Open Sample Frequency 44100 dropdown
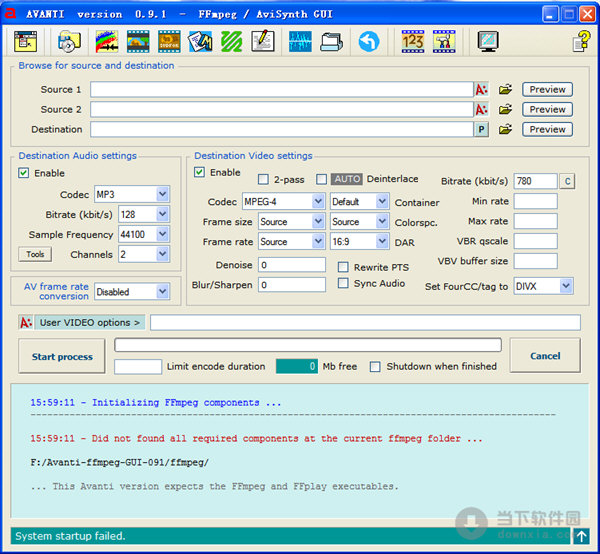600x554 pixels. click(x=163, y=234)
